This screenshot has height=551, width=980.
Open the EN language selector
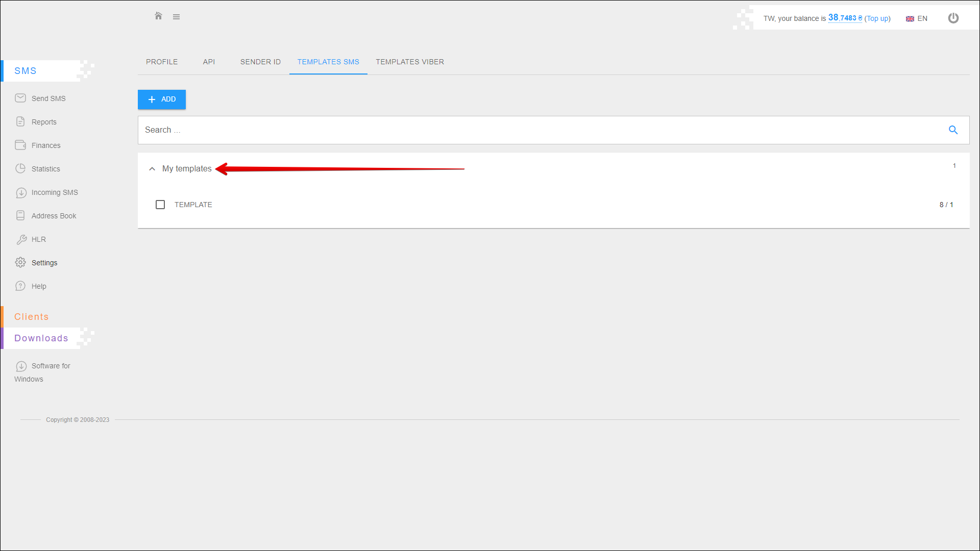coord(917,18)
